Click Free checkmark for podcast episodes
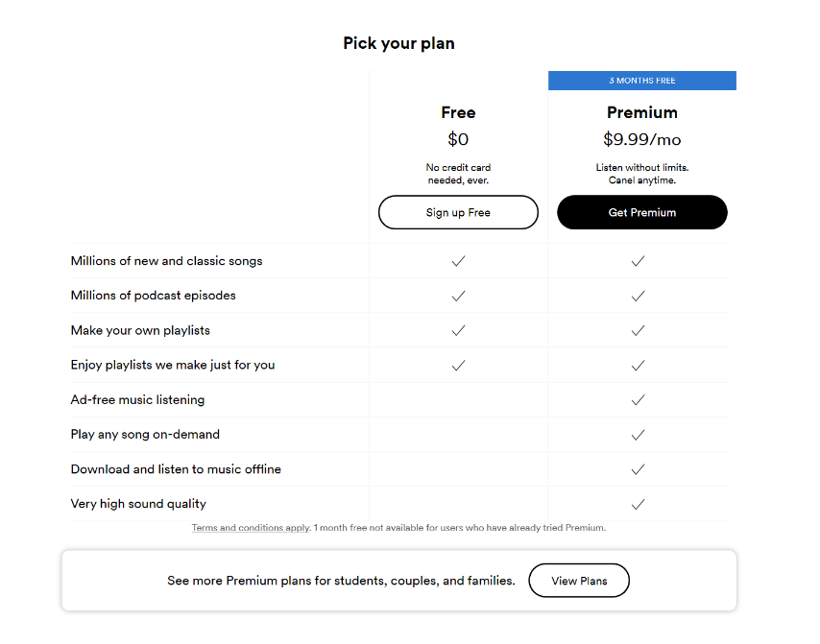Screen dimensions: 820x644 [x=458, y=296]
